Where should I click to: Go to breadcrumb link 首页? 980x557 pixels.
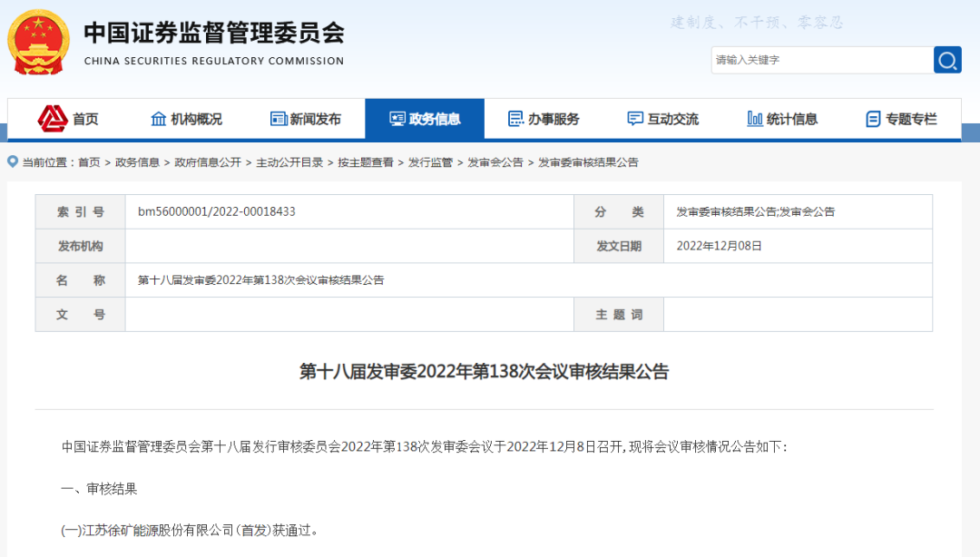tap(89, 162)
